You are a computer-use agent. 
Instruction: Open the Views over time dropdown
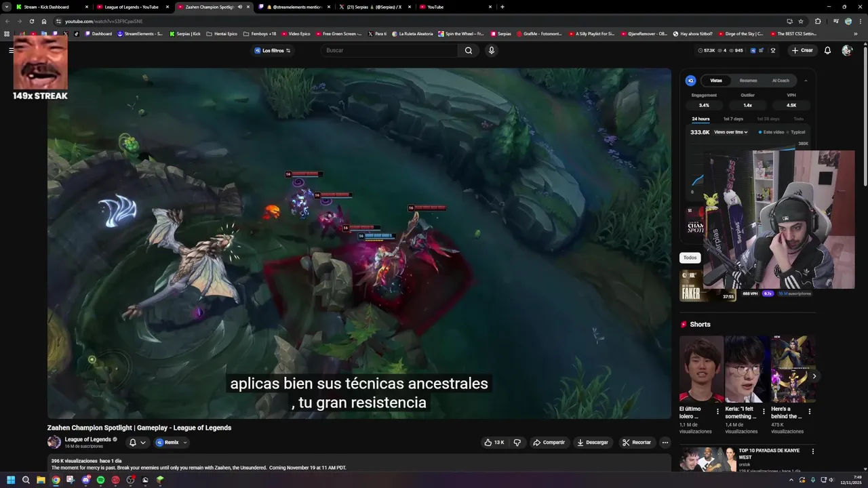tap(731, 132)
